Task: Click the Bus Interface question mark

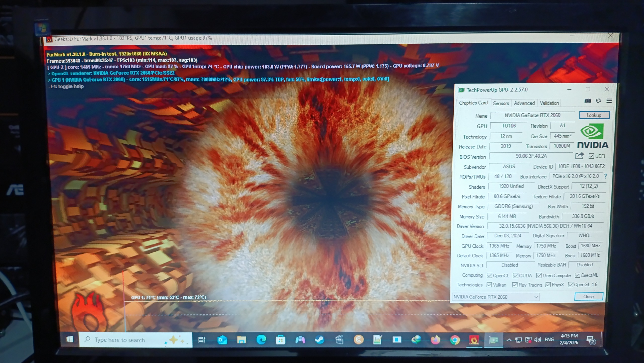Action: [x=606, y=176]
